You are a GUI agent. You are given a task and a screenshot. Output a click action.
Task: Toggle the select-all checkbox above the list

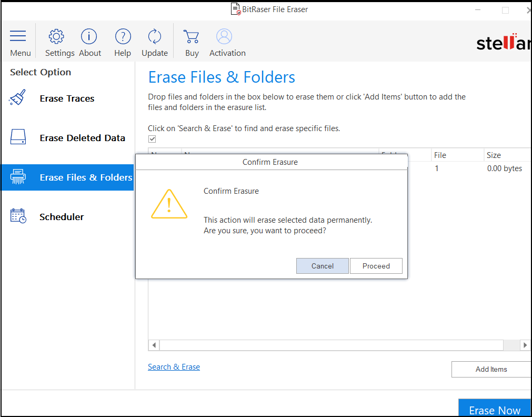(x=152, y=139)
